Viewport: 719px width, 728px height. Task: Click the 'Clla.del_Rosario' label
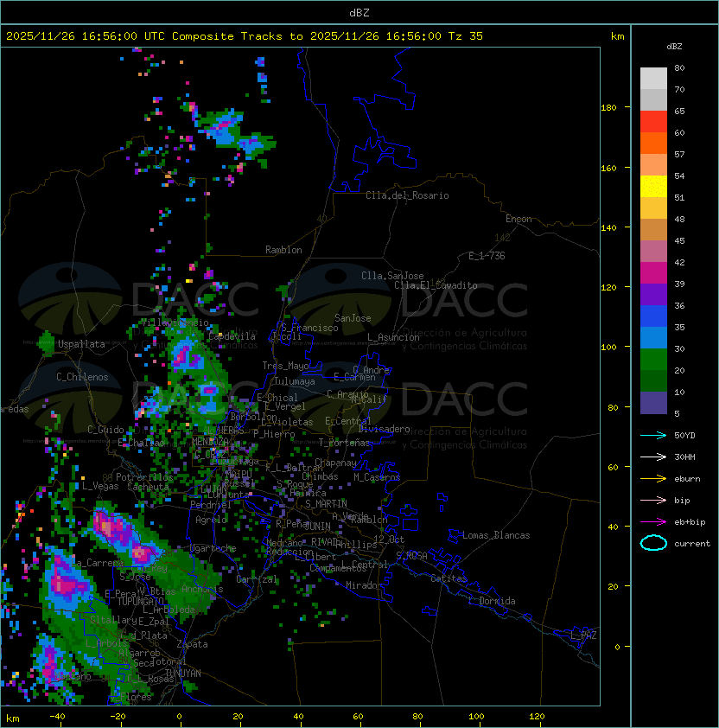(407, 195)
